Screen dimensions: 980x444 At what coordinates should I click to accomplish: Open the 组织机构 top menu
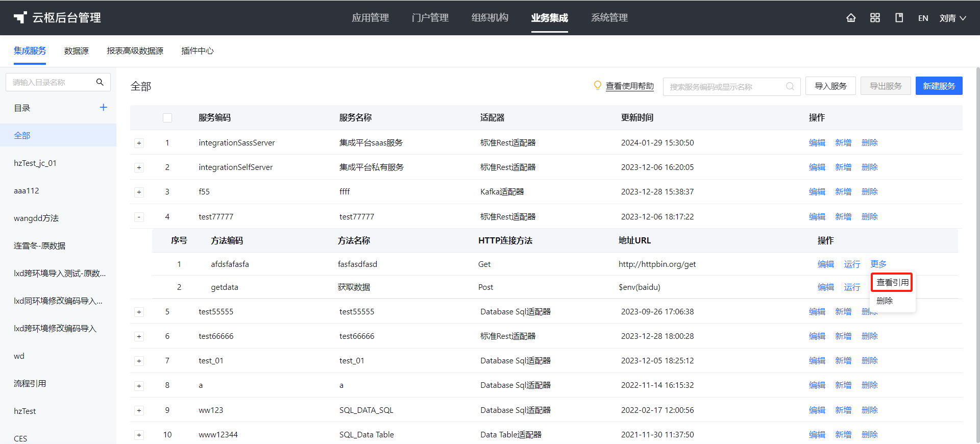pos(490,18)
